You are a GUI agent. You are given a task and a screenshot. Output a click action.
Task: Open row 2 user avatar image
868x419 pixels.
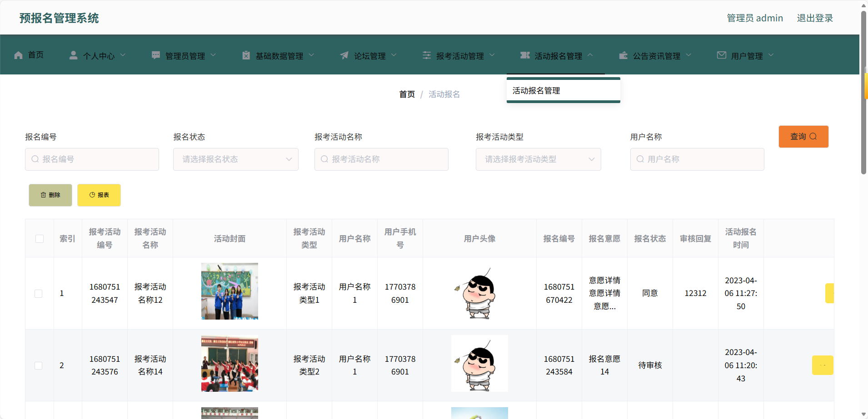click(x=479, y=364)
